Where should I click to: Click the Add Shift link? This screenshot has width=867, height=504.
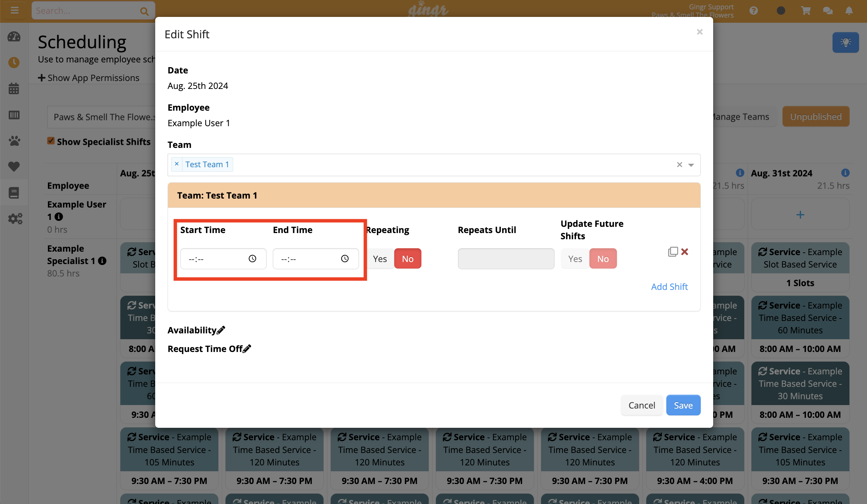(x=669, y=287)
